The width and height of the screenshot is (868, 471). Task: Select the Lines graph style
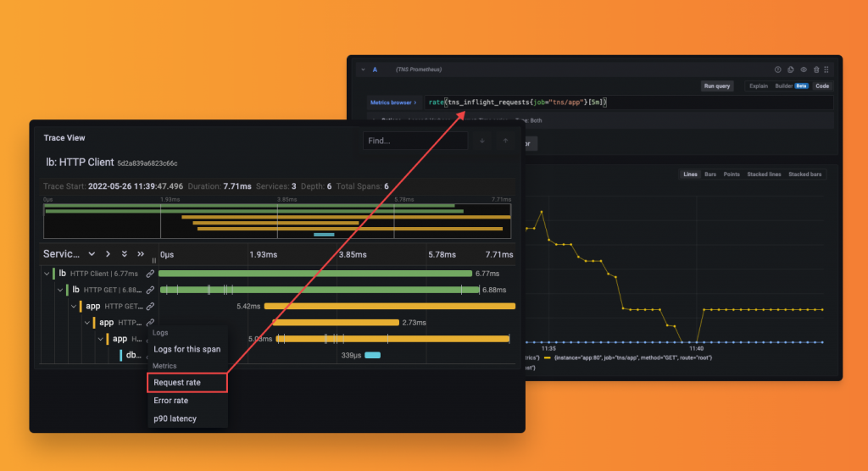(690, 175)
